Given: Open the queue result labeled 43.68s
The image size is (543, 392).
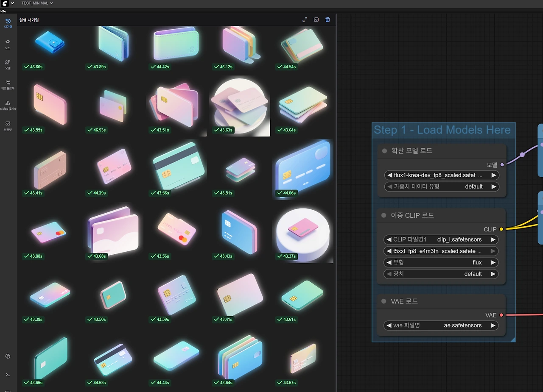Looking at the screenshot, I should [x=113, y=232].
